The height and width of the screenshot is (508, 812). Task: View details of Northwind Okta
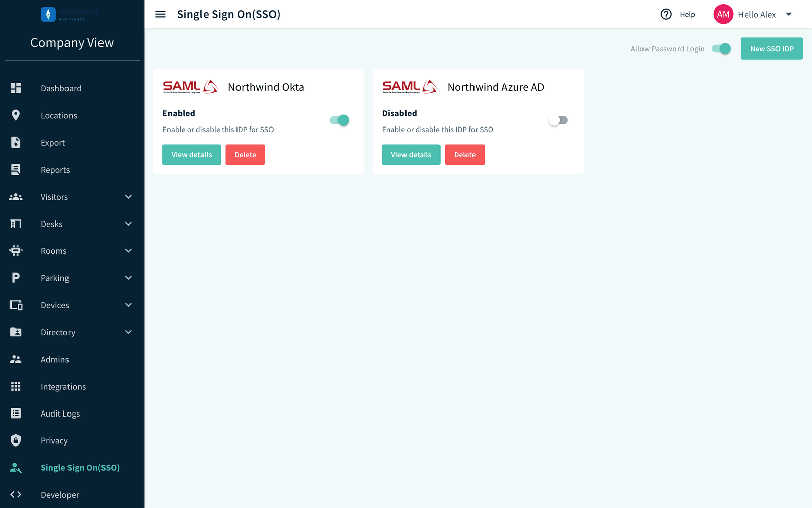pos(191,155)
